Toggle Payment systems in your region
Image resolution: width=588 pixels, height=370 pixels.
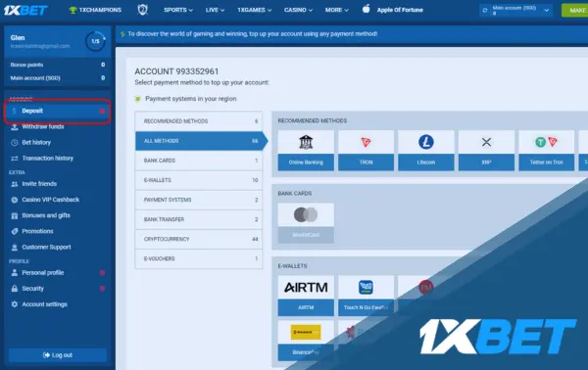[137, 99]
